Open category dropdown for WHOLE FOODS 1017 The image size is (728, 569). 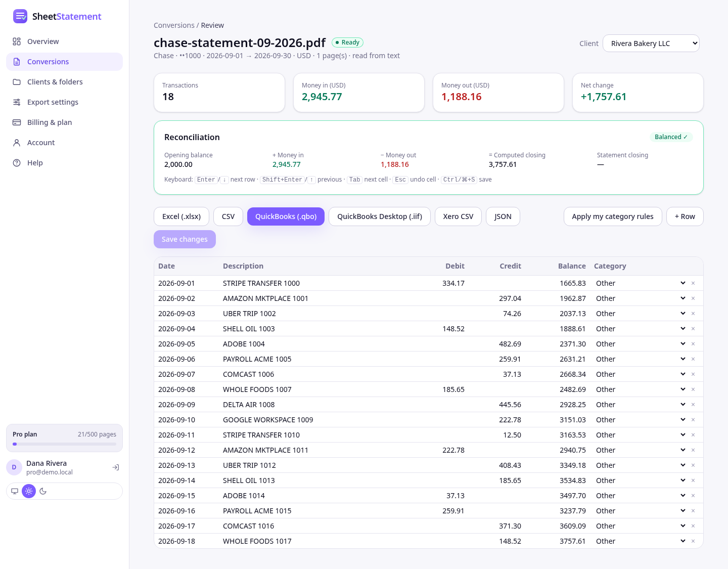[x=641, y=541]
